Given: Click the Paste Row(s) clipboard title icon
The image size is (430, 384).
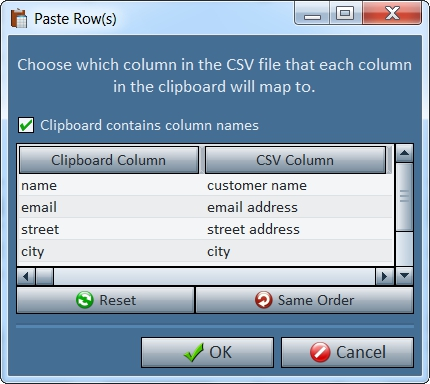Looking at the screenshot, I should pos(19,19).
